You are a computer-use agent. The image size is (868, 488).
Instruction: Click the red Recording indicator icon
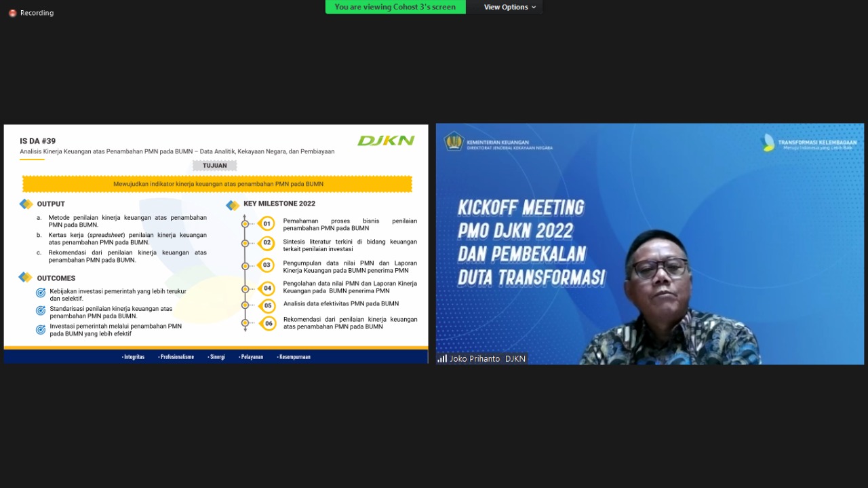coord(12,13)
